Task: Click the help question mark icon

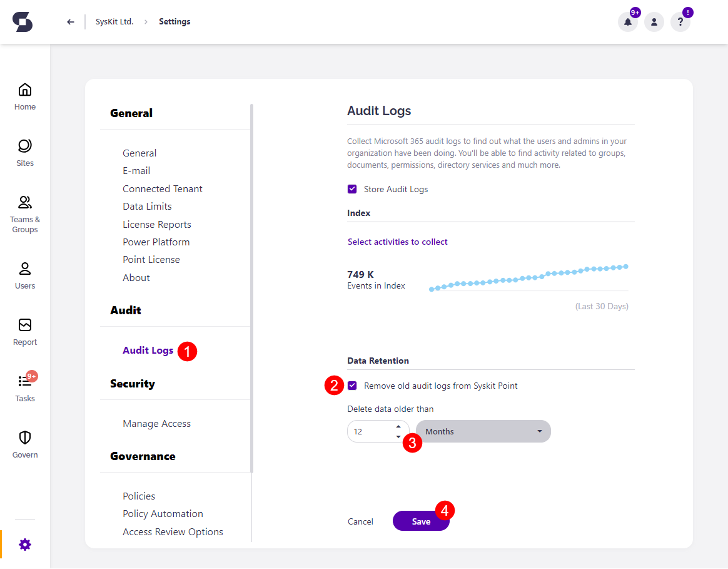Action: point(680,21)
